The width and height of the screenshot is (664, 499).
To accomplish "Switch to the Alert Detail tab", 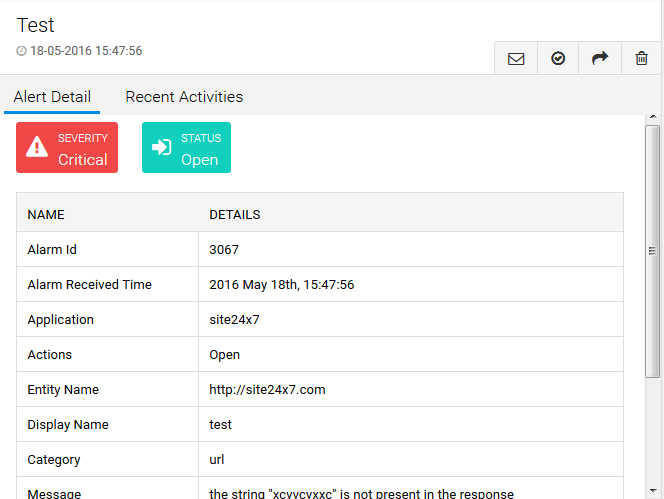I will [x=52, y=97].
